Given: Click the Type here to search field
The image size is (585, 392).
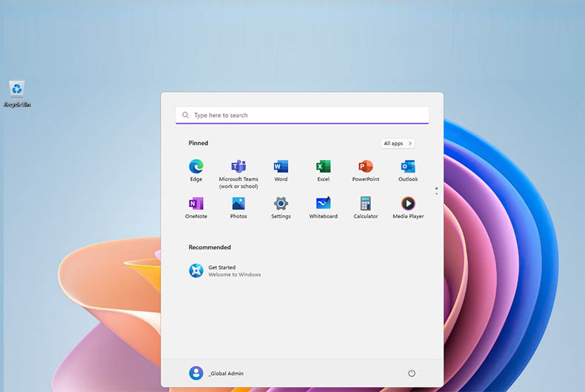Looking at the screenshot, I should pyautogui.click(x=302, y=115).
